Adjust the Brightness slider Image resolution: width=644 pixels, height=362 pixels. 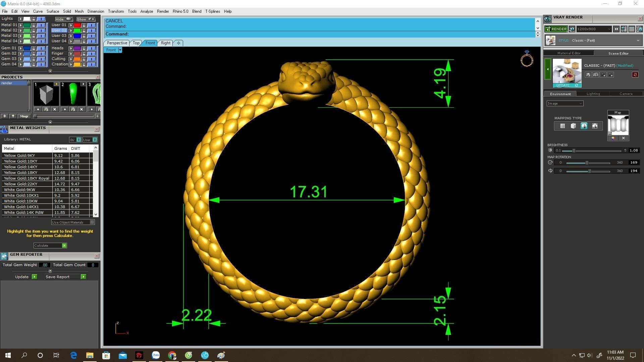pyautogui.click(x=574, y=150)
